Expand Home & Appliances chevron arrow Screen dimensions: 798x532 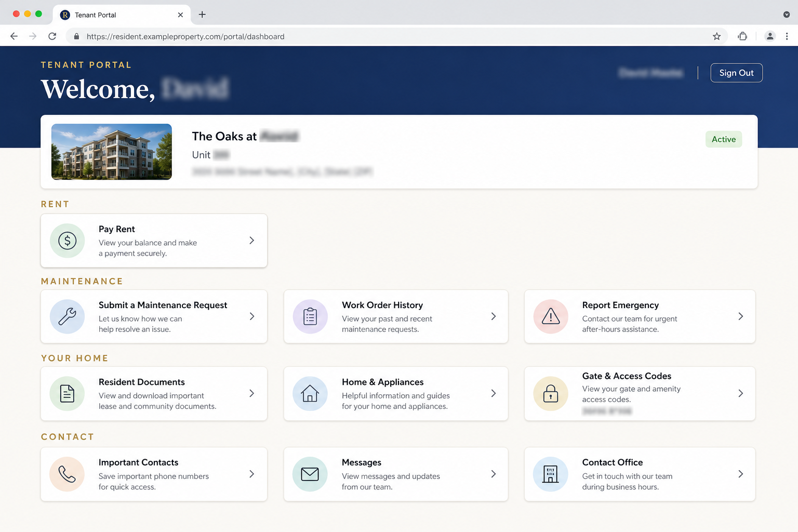pos(494,393)
